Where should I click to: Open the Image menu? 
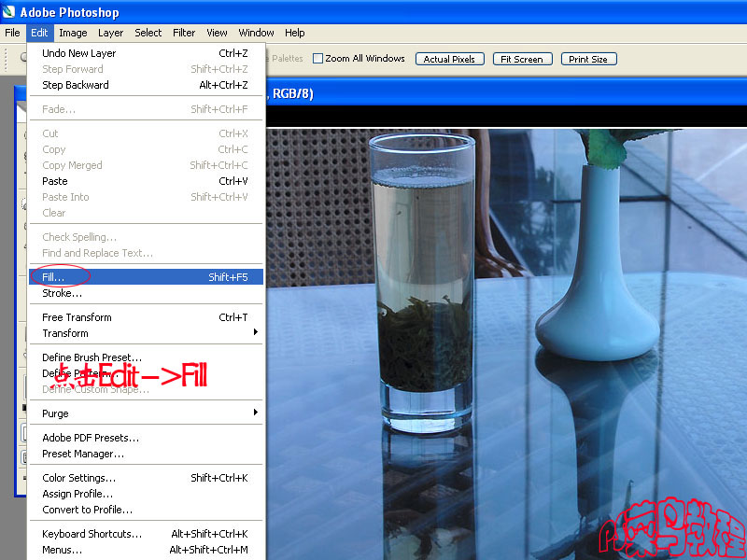[x=73, y=33]
